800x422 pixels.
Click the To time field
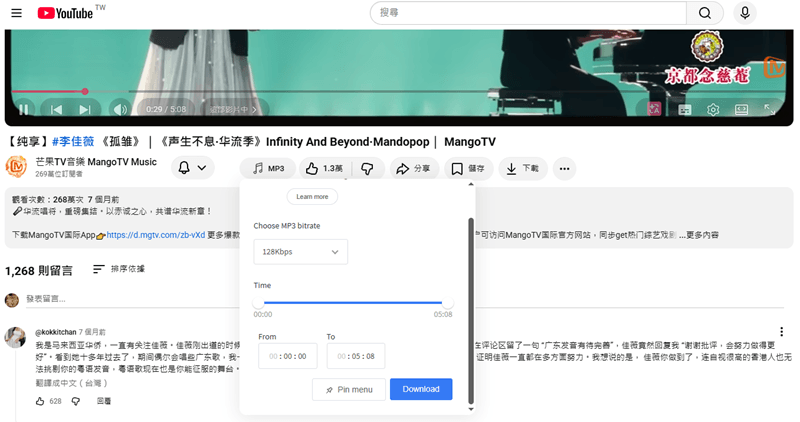356,356
